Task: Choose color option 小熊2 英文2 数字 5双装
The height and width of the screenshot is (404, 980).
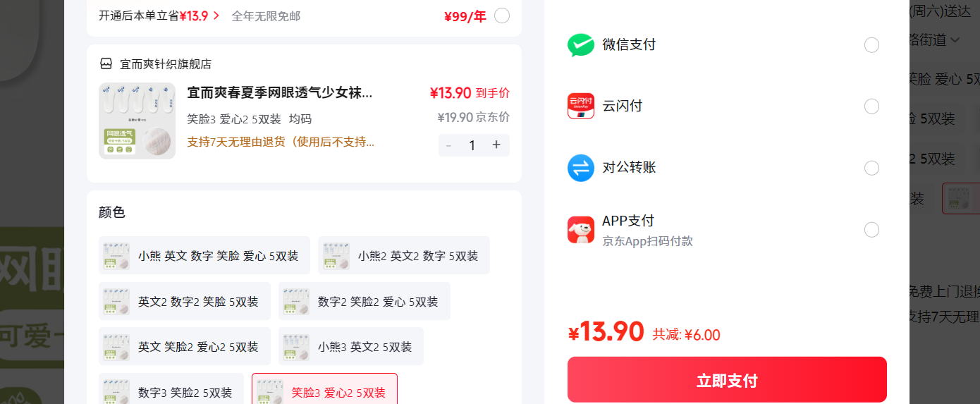Action: point(404,255)
